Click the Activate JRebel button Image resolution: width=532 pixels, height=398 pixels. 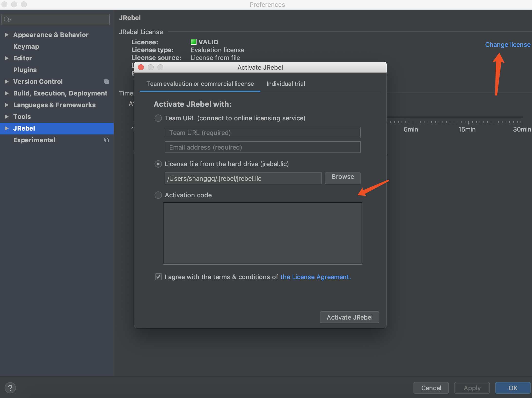coord(349,317)
